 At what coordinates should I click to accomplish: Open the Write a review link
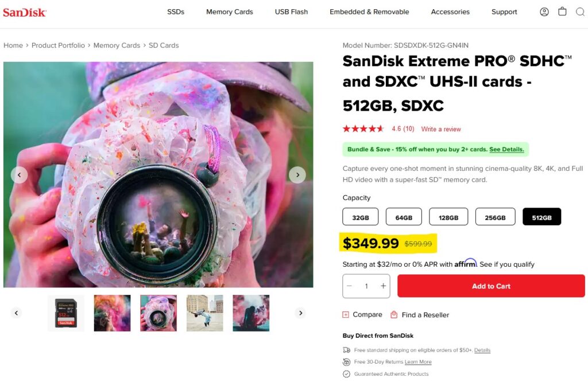[x=441, y=129]
